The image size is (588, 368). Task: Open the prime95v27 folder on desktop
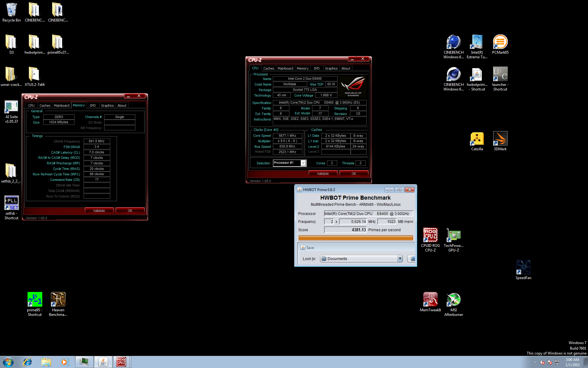(x=58, y=44)
